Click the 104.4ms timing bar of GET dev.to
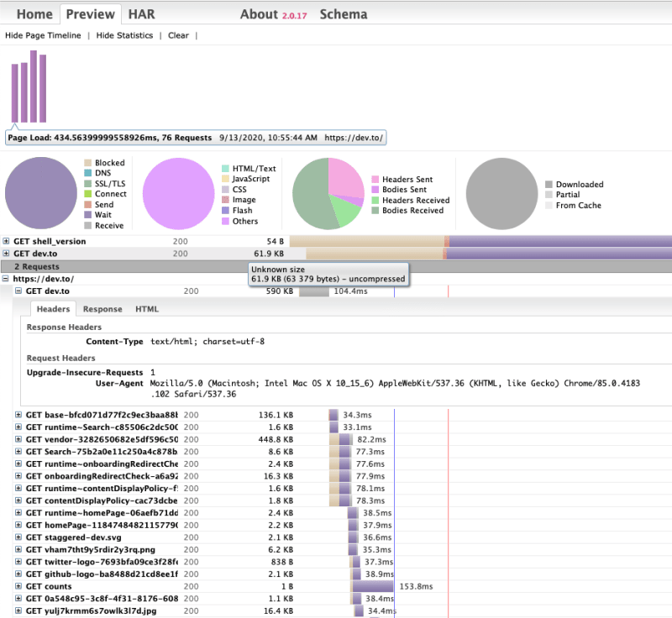 tap(313, 291)
